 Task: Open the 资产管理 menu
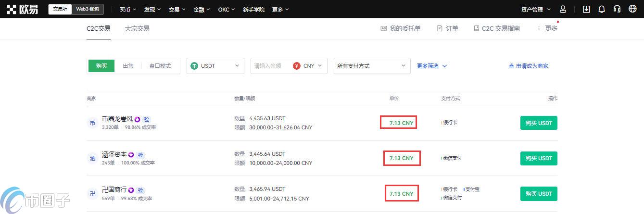point(535,9)
